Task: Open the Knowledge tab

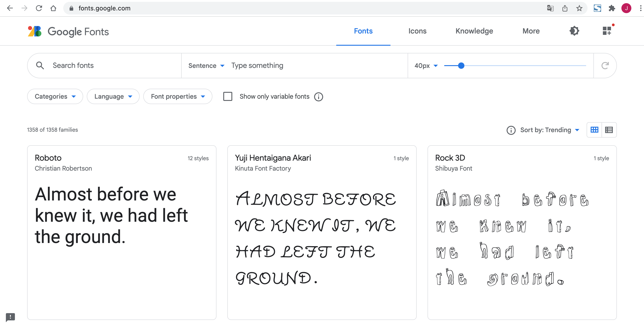Action: 474,31
